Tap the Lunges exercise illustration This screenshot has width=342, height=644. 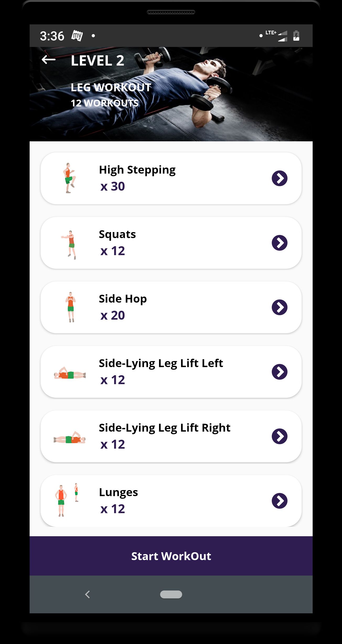click(x=66, y=500)
